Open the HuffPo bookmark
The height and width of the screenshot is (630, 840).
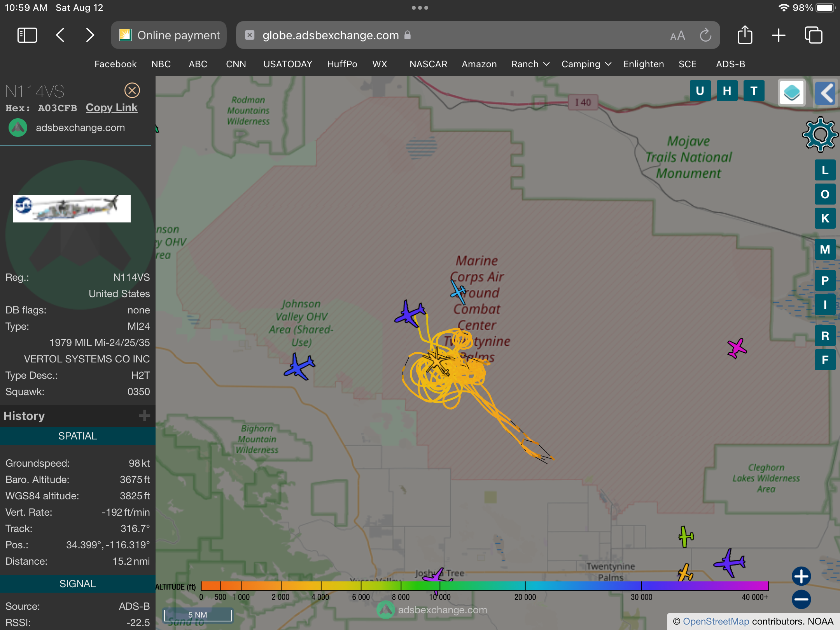(342, 64)
